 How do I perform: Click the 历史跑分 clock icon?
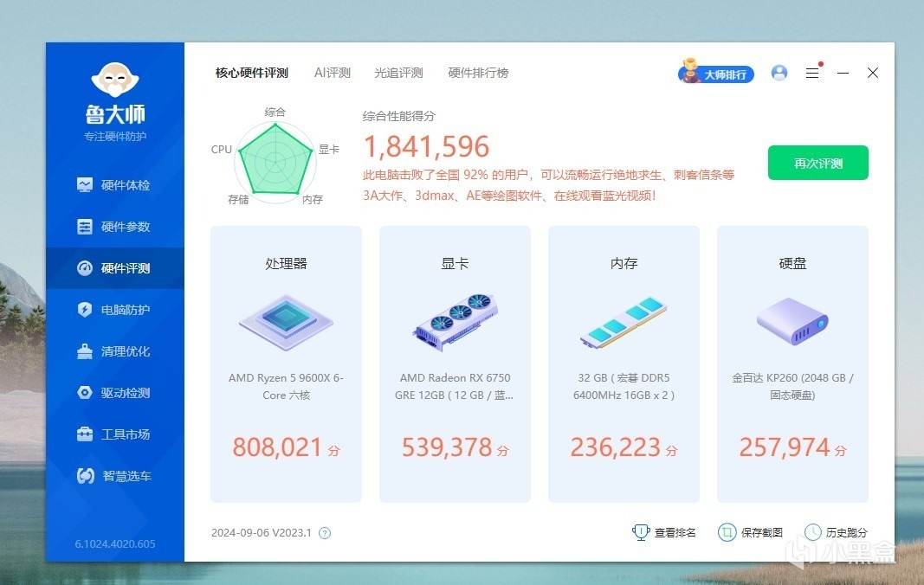812,532
